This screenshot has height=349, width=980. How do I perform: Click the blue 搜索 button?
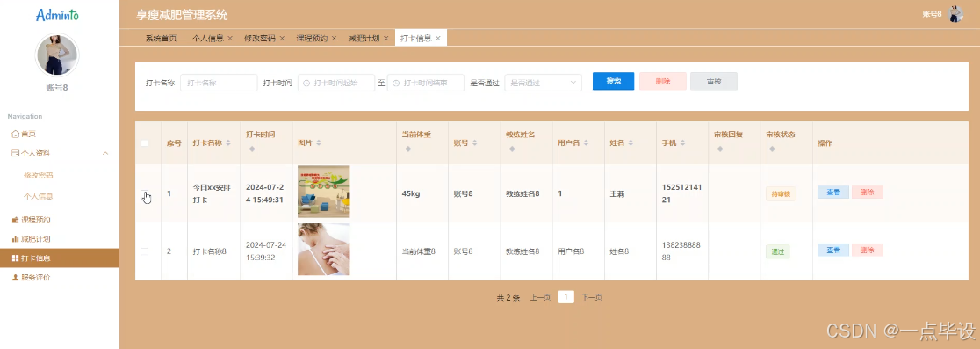click(613, 81)
